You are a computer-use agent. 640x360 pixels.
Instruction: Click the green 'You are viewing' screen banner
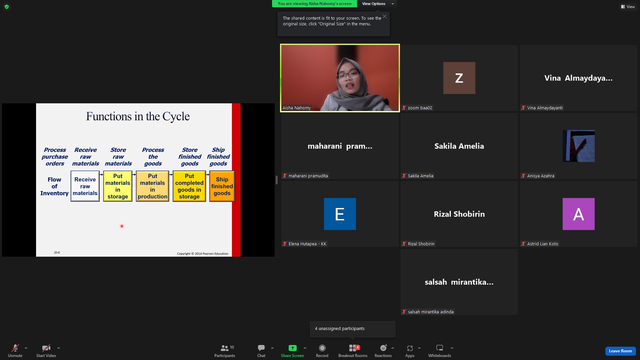coord(314,4)
